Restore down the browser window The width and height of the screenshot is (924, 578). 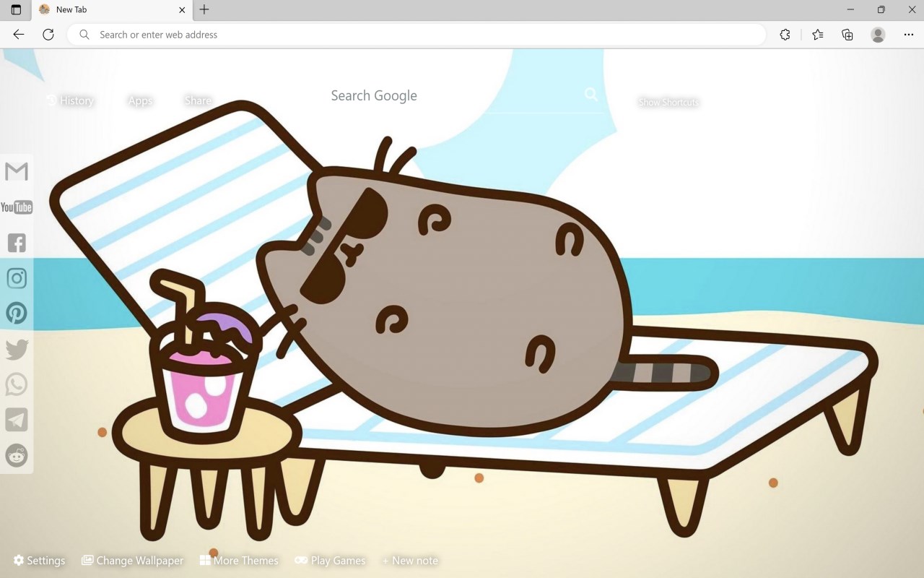tap(881, 9)
